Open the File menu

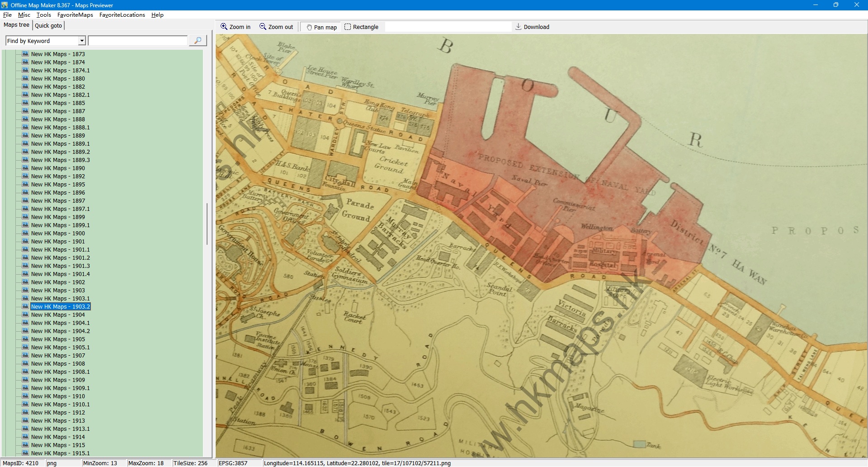click(7, 15)
